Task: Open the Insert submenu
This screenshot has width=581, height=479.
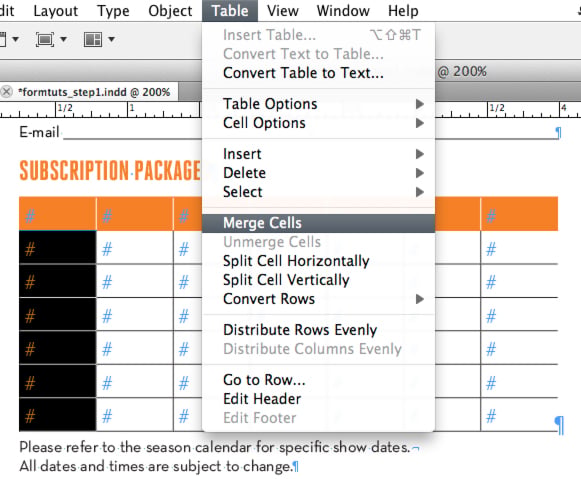Action: coord(318,154)
